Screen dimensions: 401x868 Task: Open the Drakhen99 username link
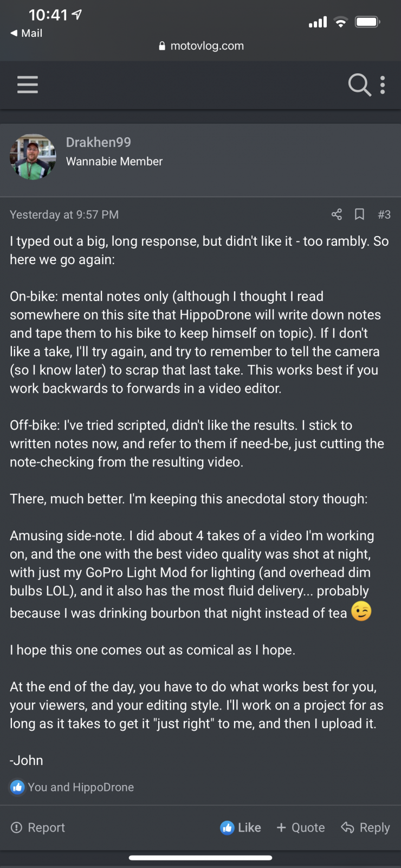(99, 142)
